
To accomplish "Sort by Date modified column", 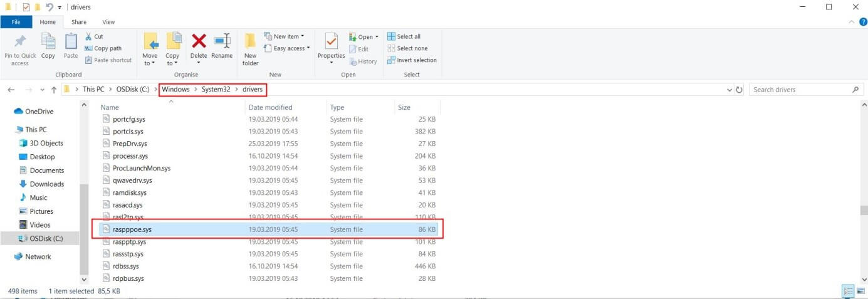I will pyautogui.click(x=286, y=107).
